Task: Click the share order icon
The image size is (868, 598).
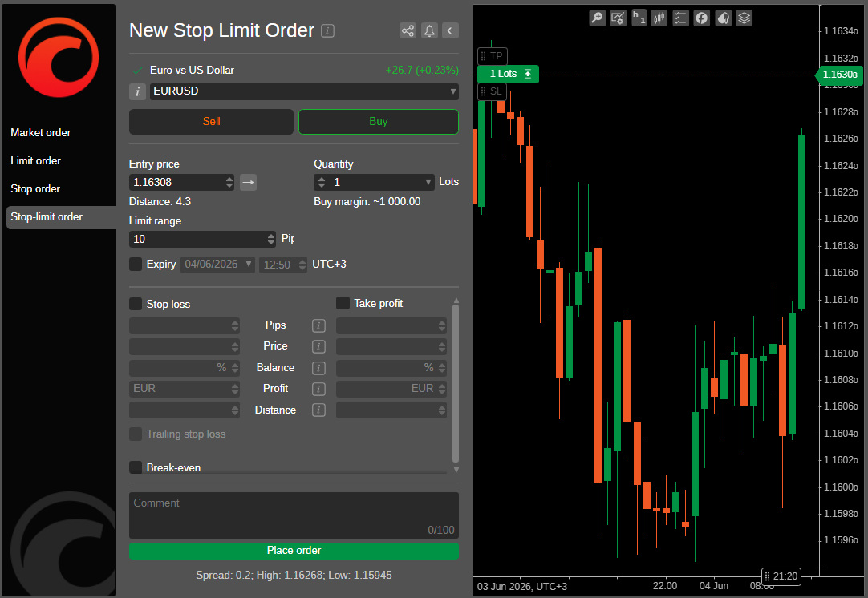Action: [408, 30]
